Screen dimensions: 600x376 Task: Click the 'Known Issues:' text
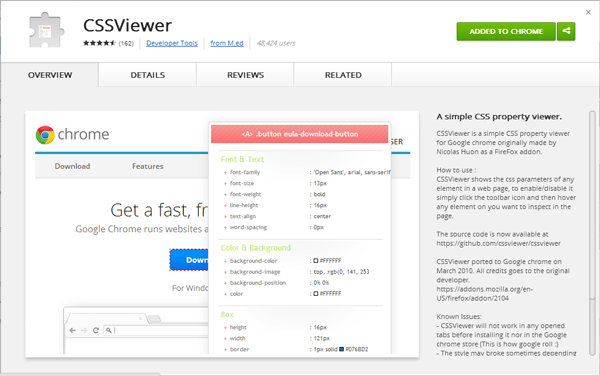tap(459, 316)
